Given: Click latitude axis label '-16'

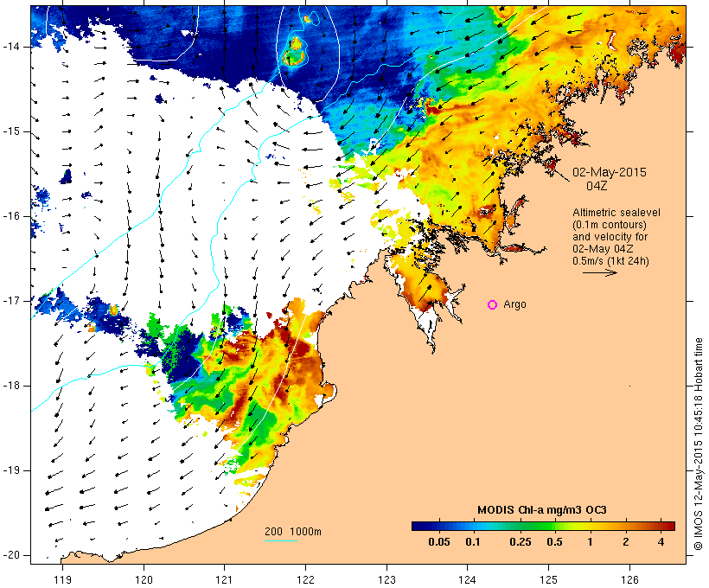Looking at the screenshot, I should click(x=11, y=216).
